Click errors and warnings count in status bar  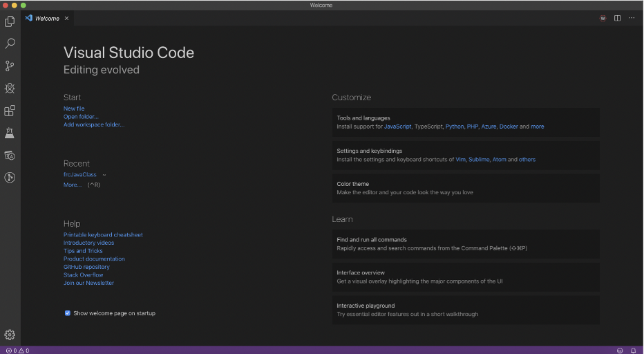pyautogui.click(x=18, y=351)
